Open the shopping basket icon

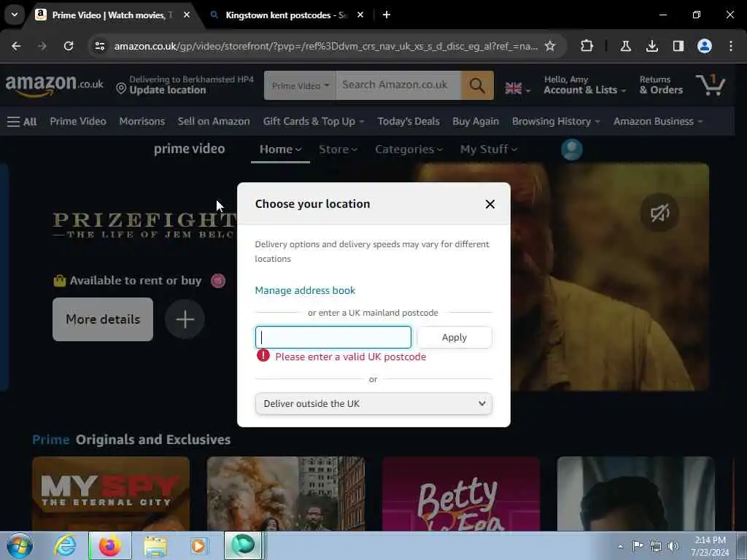click(x=711, y=85)
